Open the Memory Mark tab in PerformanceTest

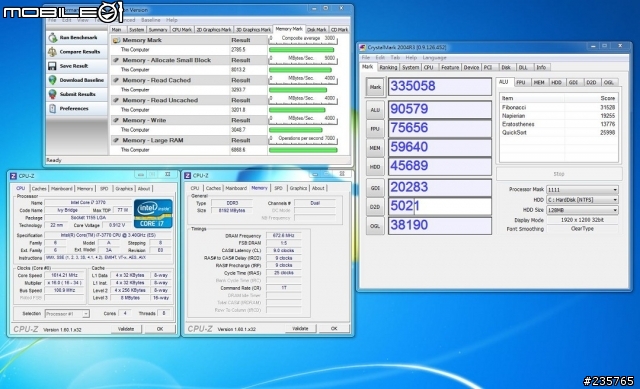pos(289,29)
